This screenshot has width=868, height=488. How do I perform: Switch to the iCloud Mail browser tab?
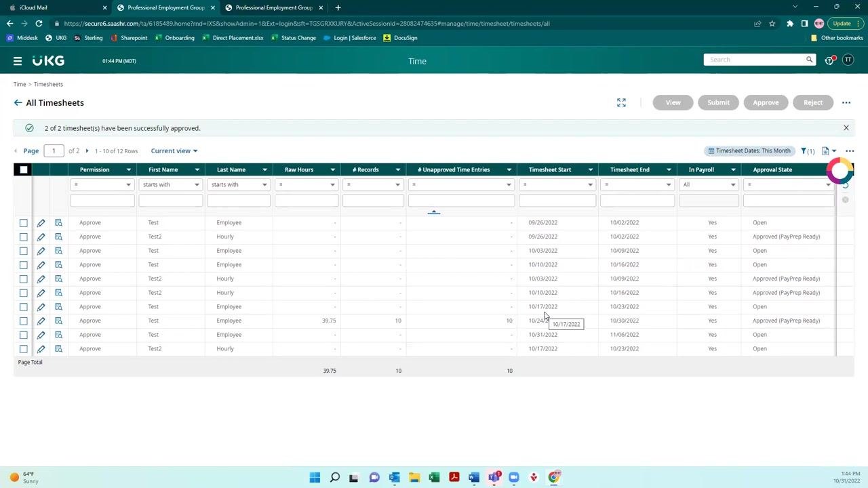pos(58,7)
